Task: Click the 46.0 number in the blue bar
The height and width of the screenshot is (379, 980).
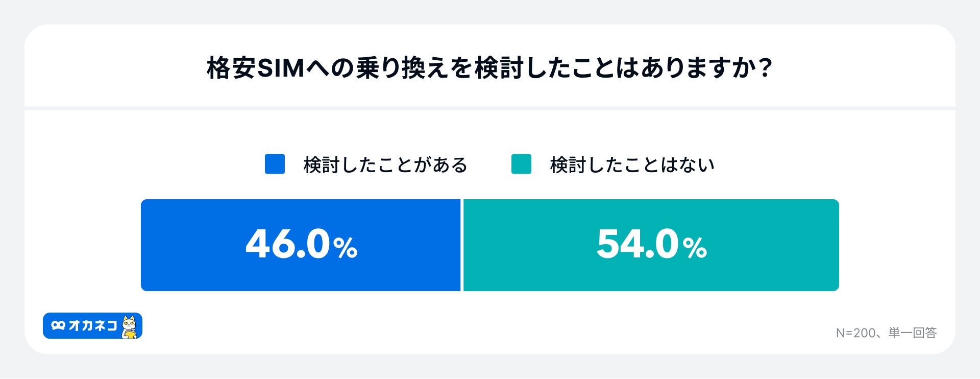Action: pos(288,245)
